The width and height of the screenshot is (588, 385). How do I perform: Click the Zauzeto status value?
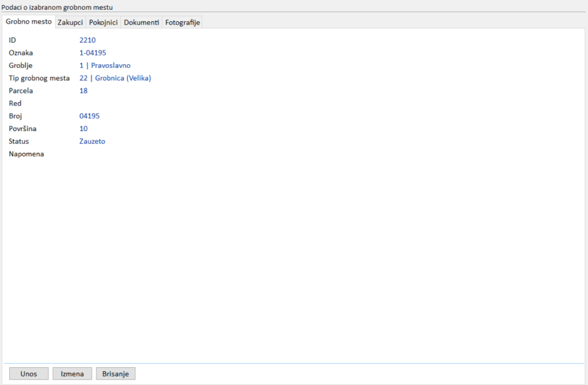[x=92, y=141]
